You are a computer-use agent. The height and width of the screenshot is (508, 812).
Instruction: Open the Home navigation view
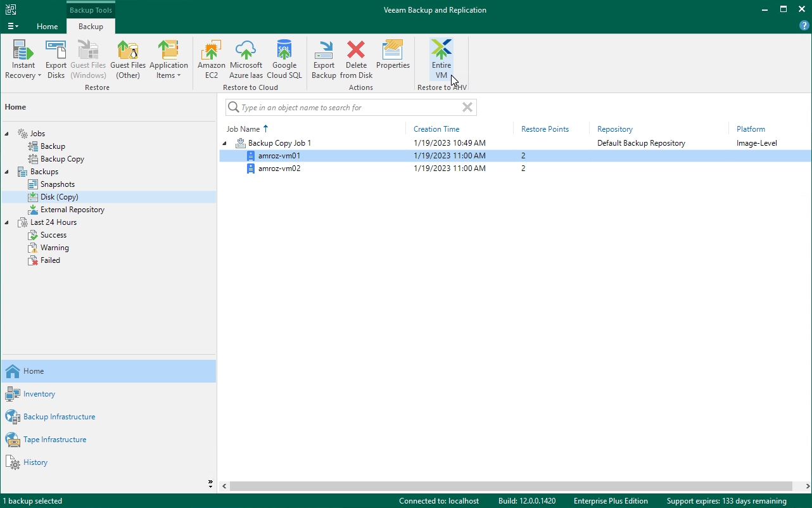click(108, 371)
